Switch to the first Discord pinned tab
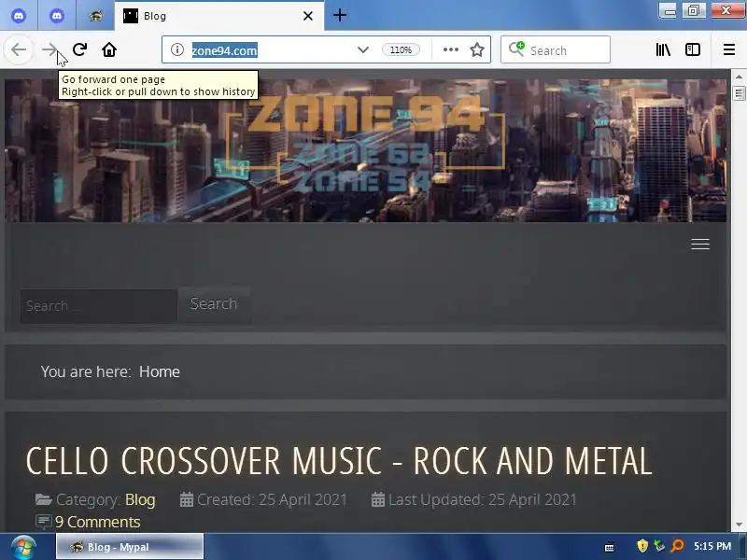Viewport: 747px width, 560px height. (19, 16)
